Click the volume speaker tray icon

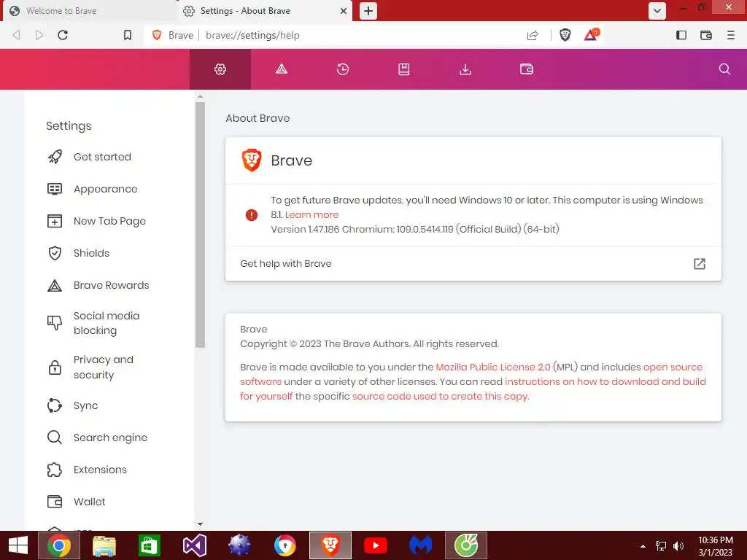click(678, 546)
